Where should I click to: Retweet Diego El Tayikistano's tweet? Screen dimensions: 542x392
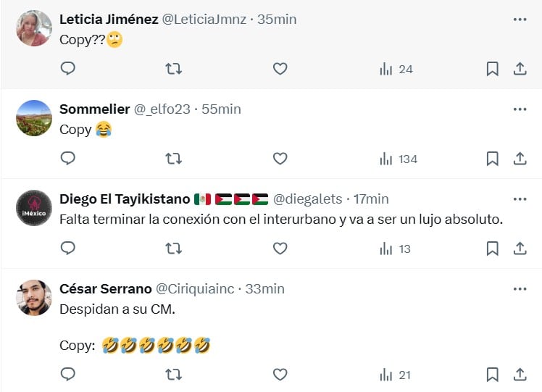coord(174,249)
